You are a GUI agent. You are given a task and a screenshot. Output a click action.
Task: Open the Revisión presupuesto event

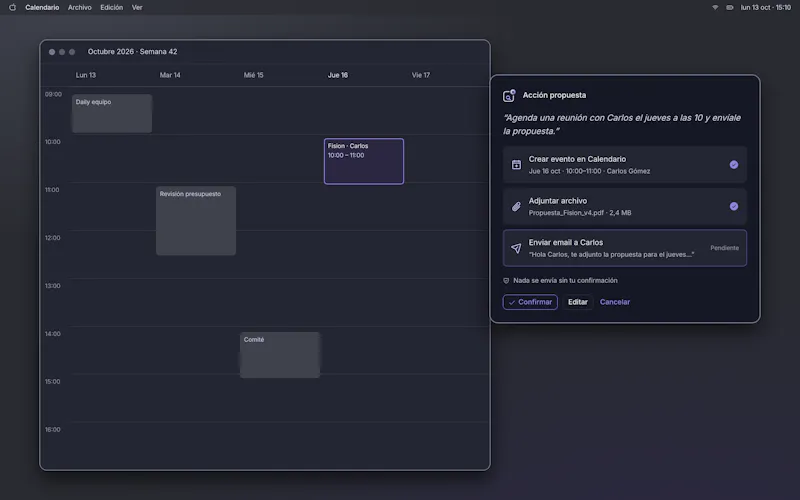(x=196, y=220)
